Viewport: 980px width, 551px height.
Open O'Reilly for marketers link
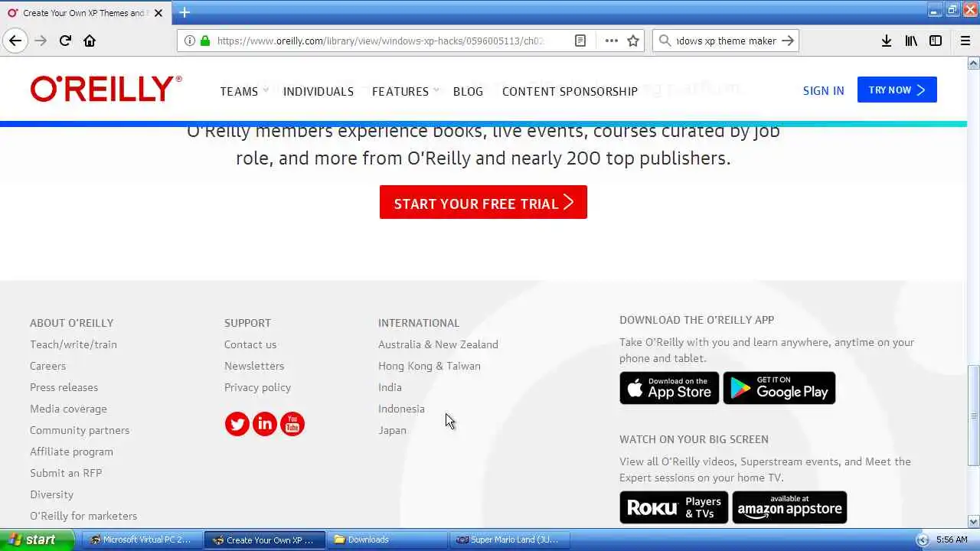click(x=83, y=516)
